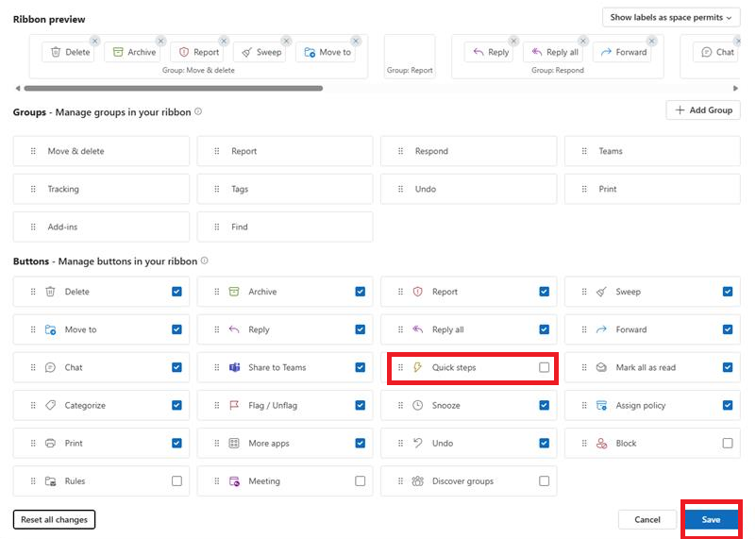Uncheck the Undo button checkbox
The width and height of the screenshot is (756, 539).
[544, 443]
